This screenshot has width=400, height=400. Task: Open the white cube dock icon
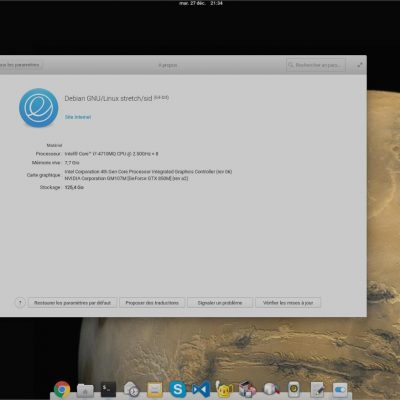[x=271, y=389]
